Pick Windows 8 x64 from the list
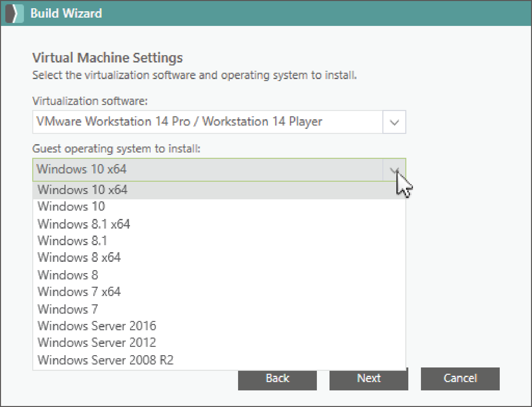The height and width of the screenshot is (407, 532). 219,257
